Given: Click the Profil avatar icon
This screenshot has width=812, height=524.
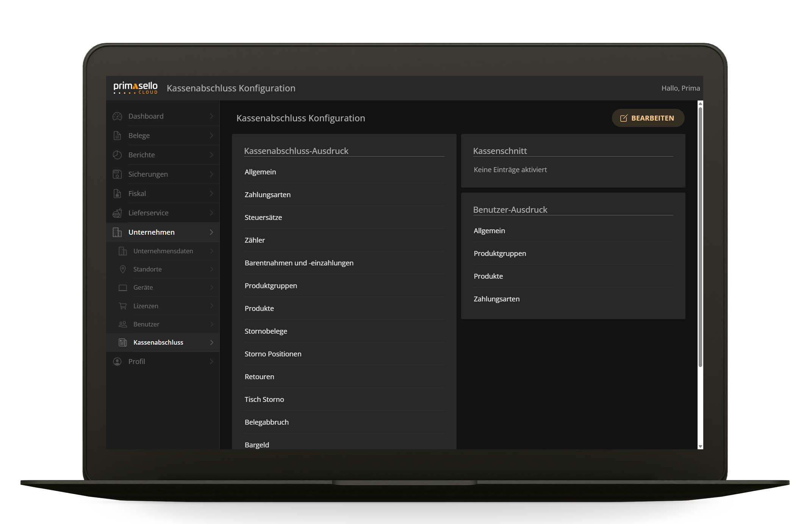Looking at the screenshot, I should point(117,361).
